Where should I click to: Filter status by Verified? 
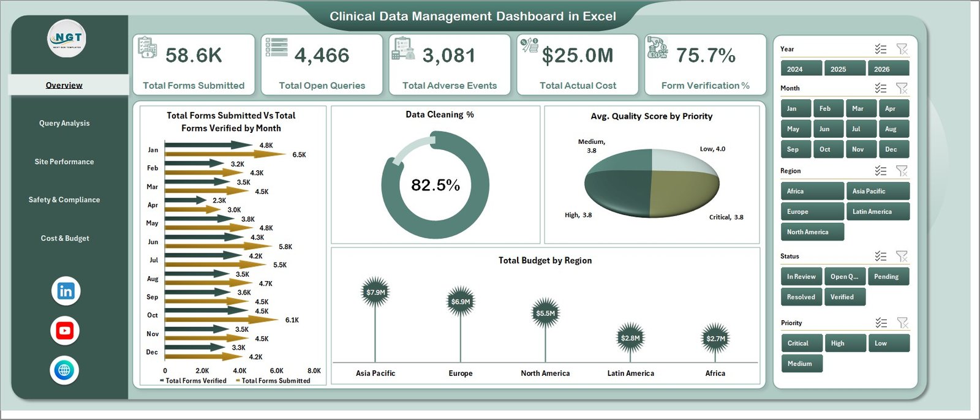pyautogui.click(x=845, y=296)
